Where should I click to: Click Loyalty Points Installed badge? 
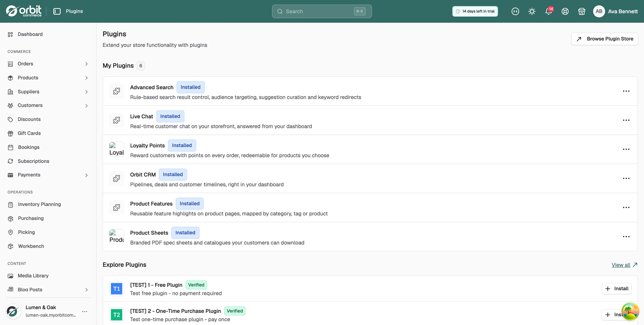182,145
